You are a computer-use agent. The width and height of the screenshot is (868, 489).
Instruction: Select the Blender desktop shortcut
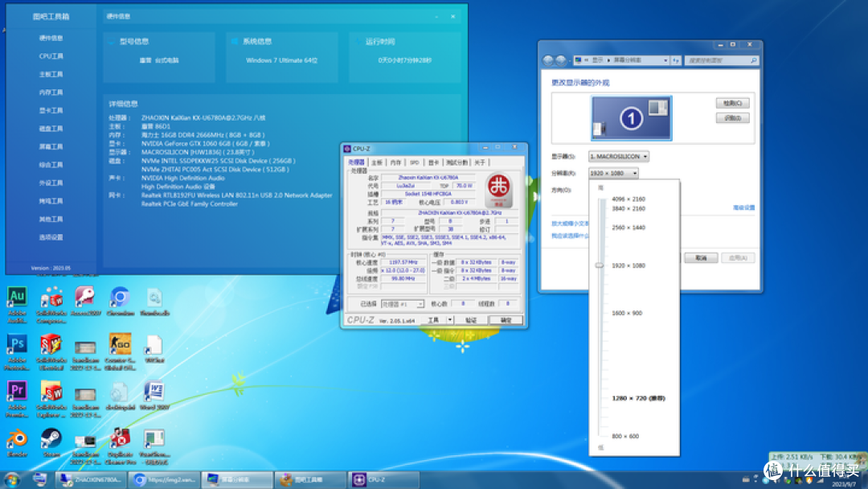pyautogui.click(x=17, y=443)
